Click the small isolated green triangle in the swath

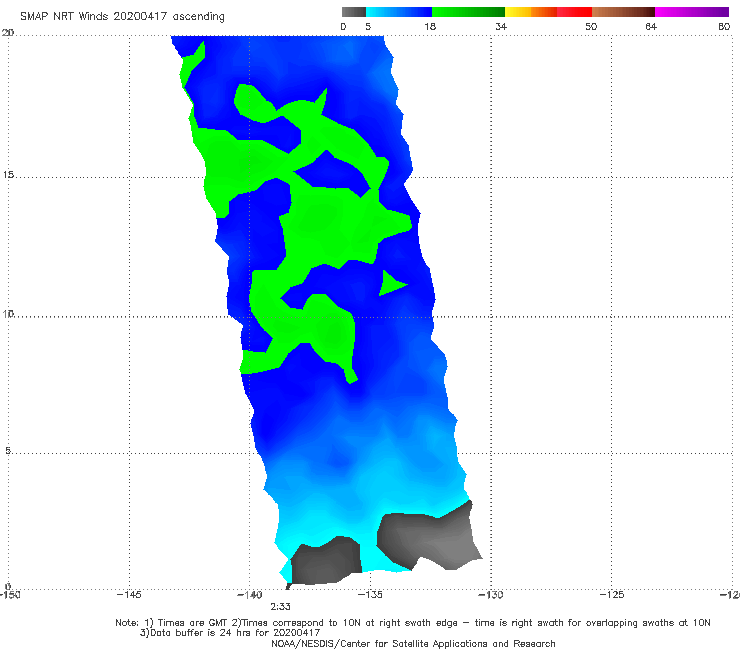click(391, 283)
